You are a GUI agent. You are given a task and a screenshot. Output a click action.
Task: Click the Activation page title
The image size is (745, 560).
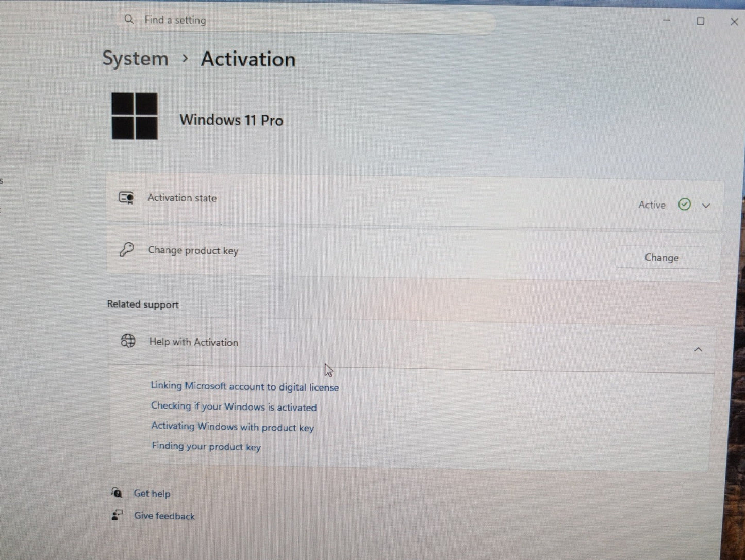click(x=248, y=59)
